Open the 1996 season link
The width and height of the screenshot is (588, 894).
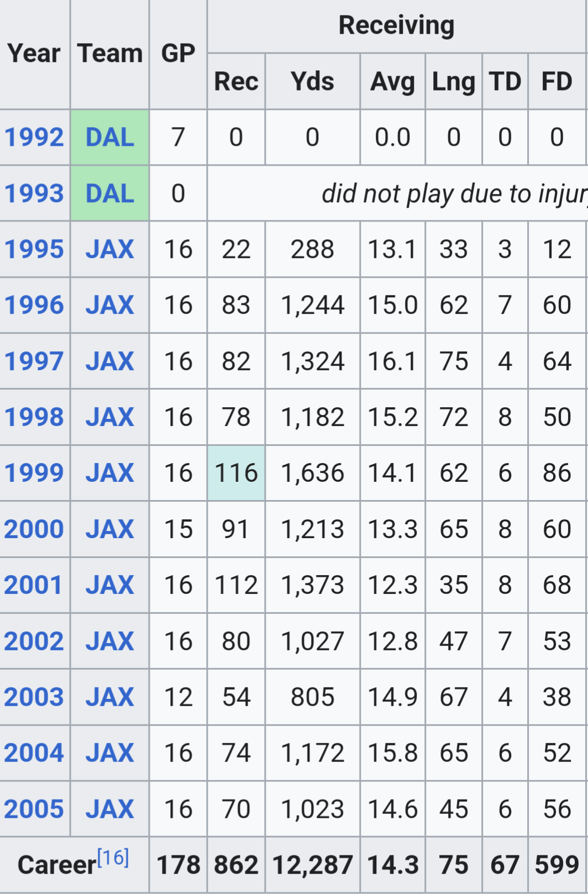tap(34, 306)
